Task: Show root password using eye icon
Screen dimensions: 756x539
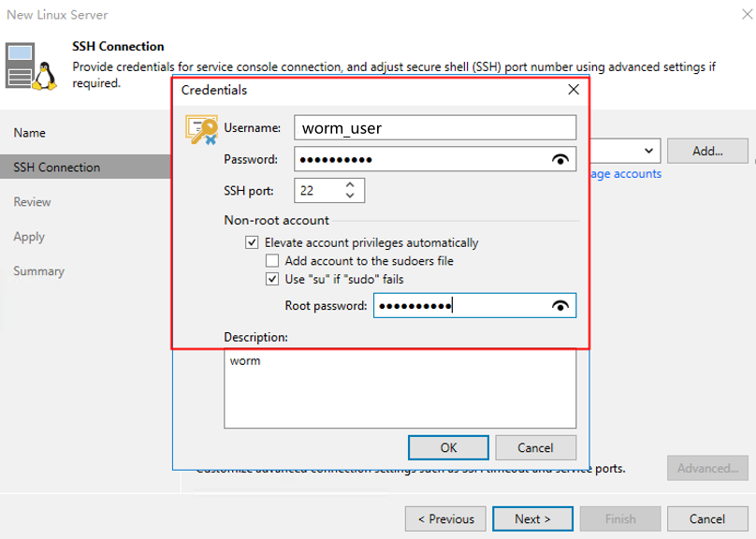Action: [x=560, y=306]
